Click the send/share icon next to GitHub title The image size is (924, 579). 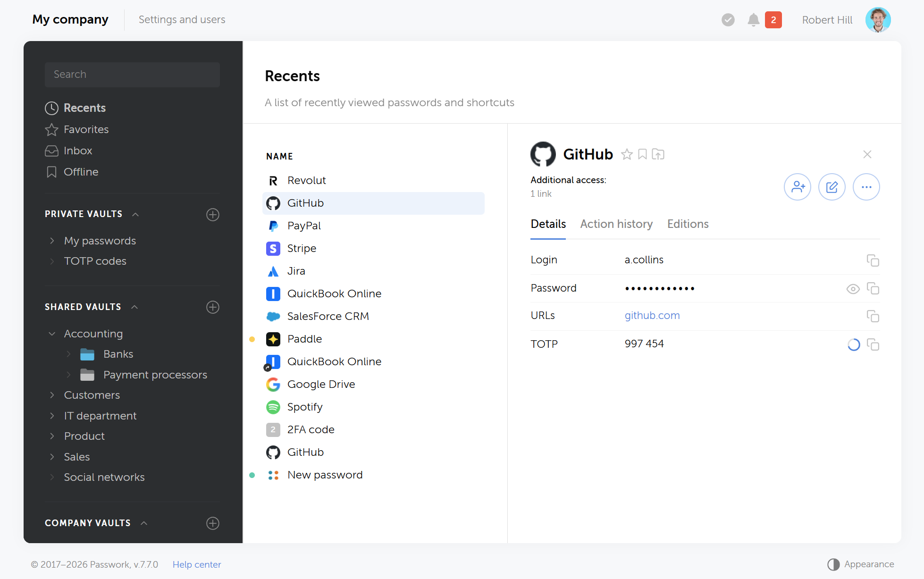click(x=658, y=154)
